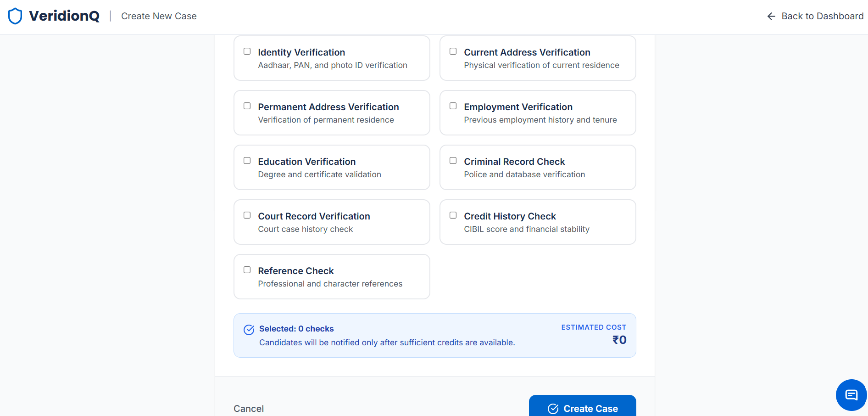
Task: Click the Employment Verification title
Action: (518, 107)
